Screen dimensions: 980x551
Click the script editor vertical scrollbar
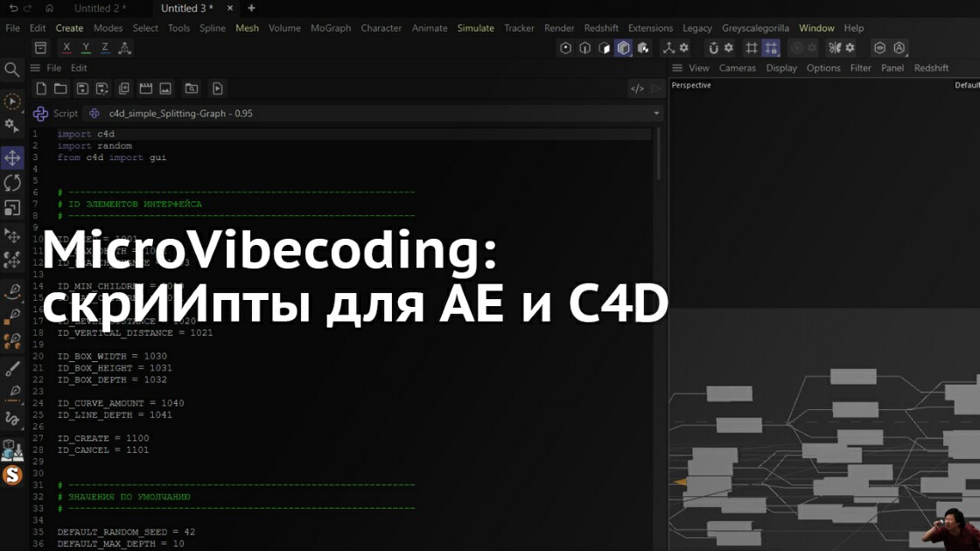[659, 154]
